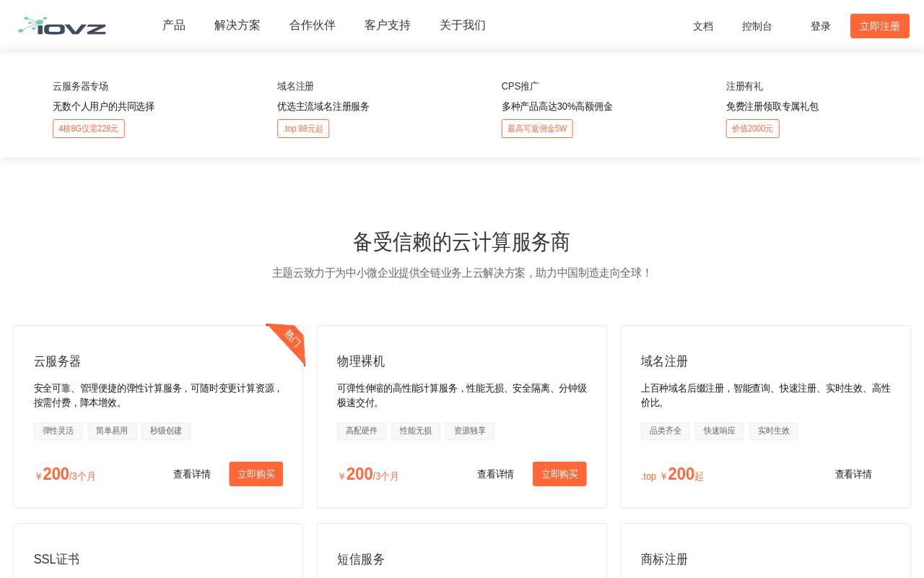The width and height of the screenshot is (924, 578).
Task: Click 多种产品高达30%高额佣金 text
Action: [557, 106]
